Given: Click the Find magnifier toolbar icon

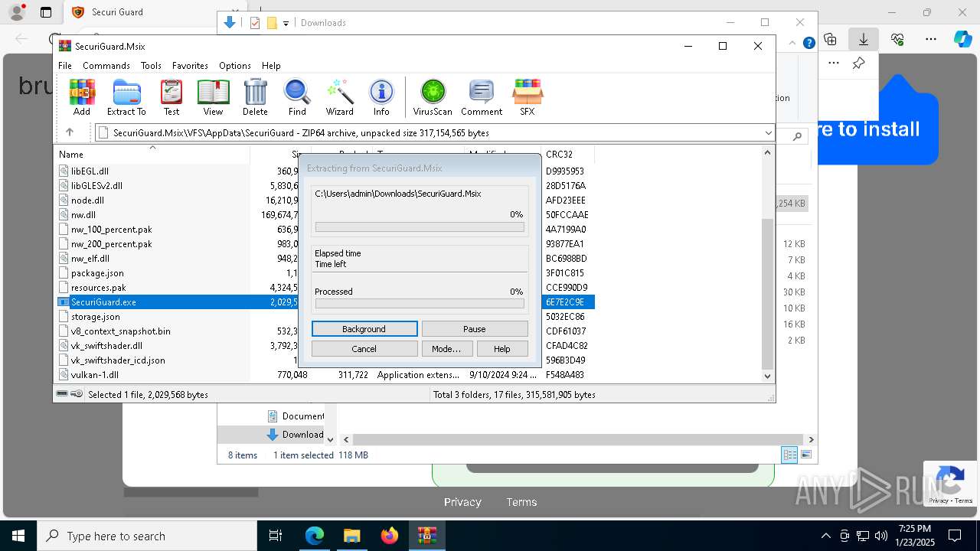Looking at the screenshot, I should [297, 97].
